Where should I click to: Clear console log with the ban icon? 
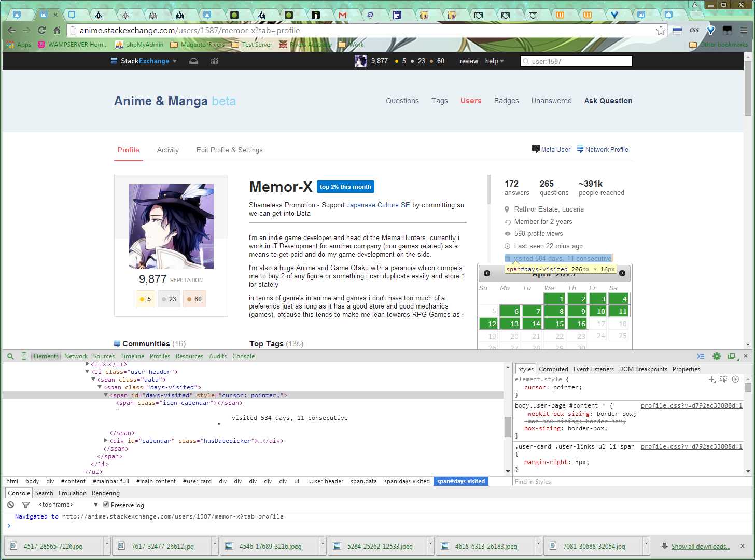point(11,505)
